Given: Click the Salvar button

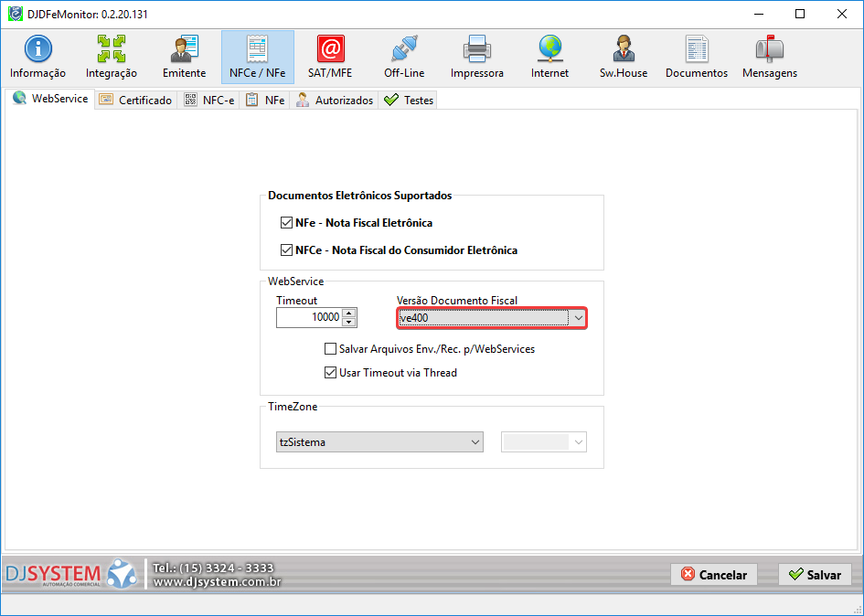Looking at the screenshot, I should 815,575.
